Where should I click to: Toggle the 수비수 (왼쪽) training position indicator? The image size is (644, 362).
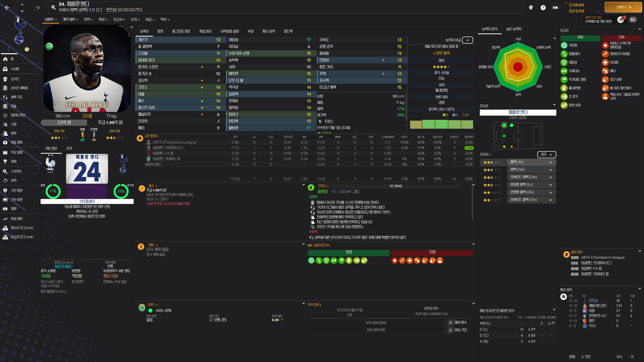pos(150,310)
